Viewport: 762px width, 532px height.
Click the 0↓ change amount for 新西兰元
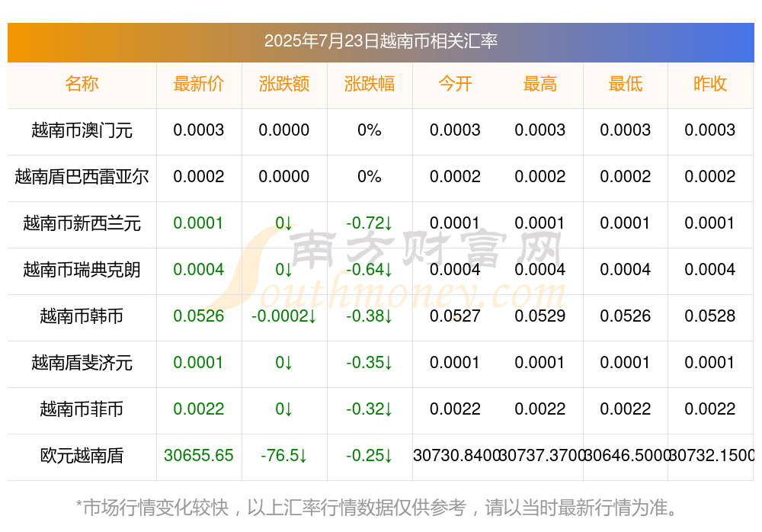point(284,223)
